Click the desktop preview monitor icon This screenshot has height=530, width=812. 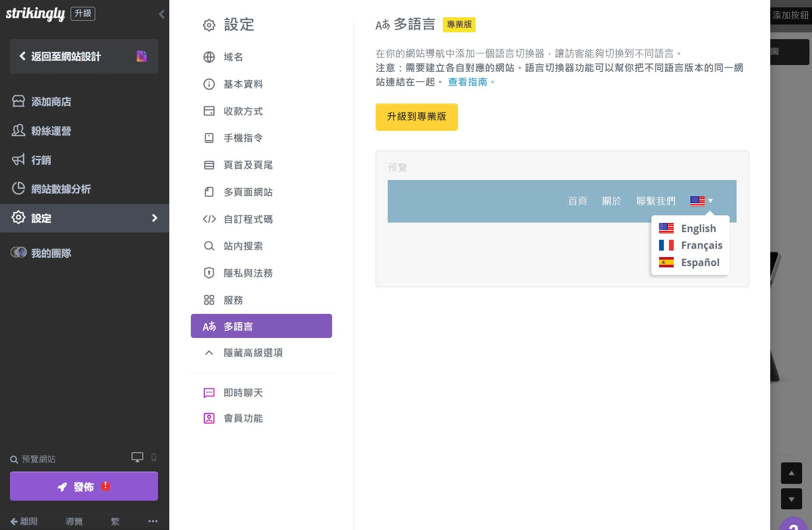click(x=137, y=457)
